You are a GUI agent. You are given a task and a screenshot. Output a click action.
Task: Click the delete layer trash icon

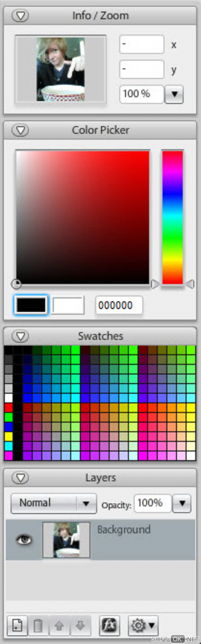38,625
